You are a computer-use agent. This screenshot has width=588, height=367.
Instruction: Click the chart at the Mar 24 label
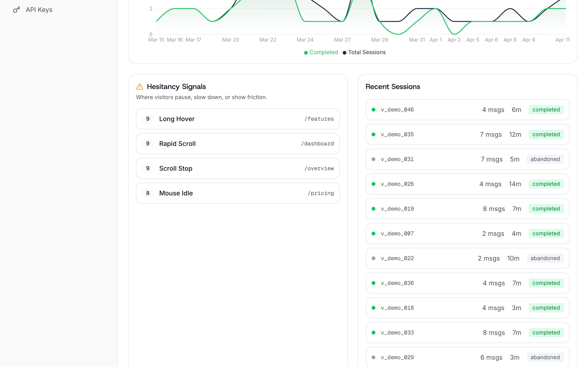[305, 40]
